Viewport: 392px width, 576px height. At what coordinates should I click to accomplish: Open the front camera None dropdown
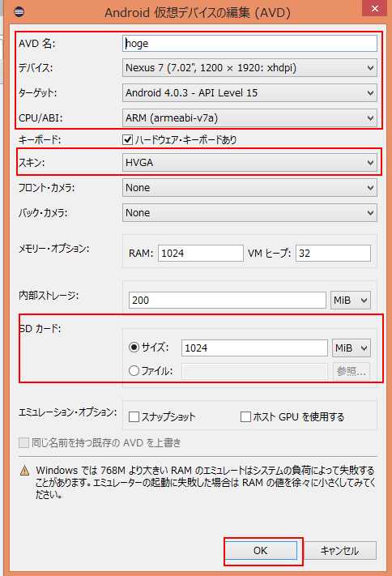[249, 188]
